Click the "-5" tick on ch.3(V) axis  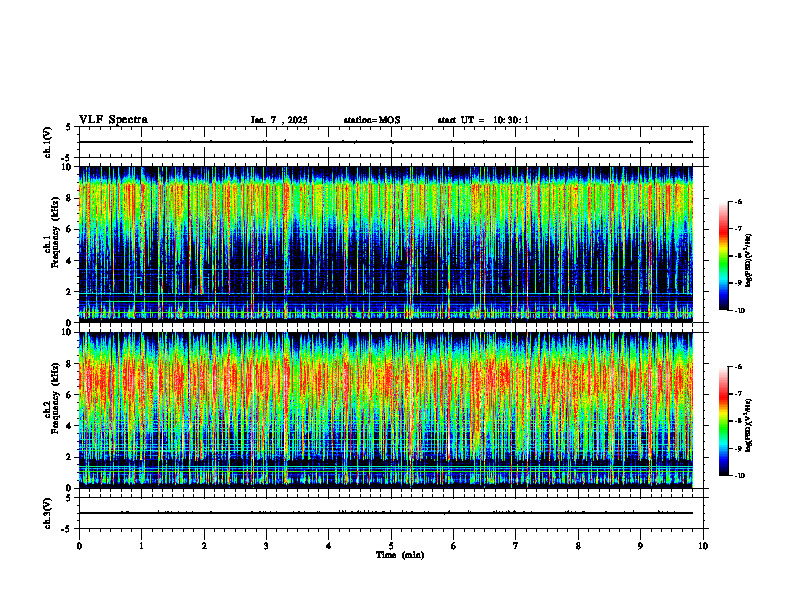coord(67,530)
